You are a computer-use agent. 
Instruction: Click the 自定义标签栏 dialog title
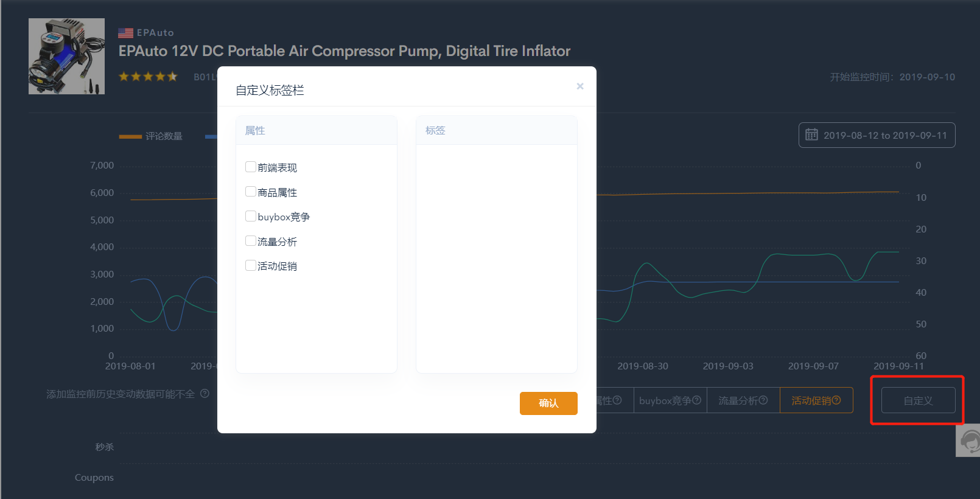[270, 90]
